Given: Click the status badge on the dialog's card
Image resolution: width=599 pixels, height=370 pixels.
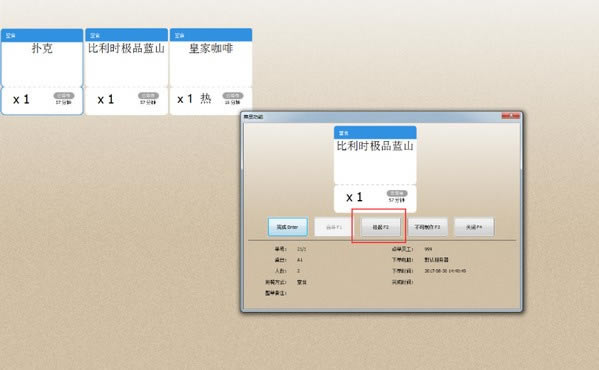Looking at the screenshot, I should pyautogui.click(x=397, y=193).
